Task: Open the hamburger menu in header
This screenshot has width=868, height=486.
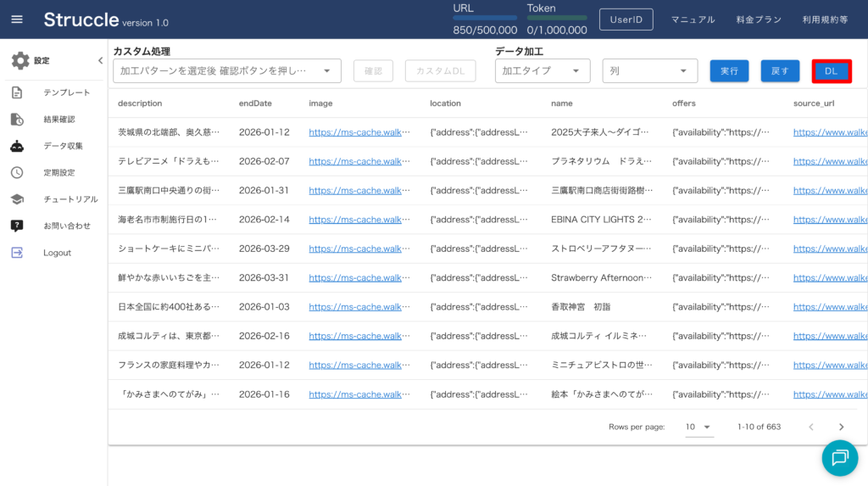Action: coord(17,20)
